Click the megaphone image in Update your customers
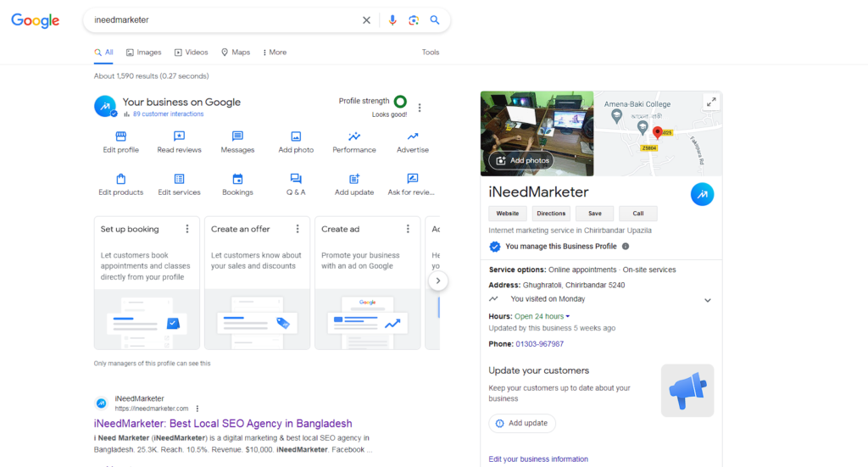 point(687,391)
